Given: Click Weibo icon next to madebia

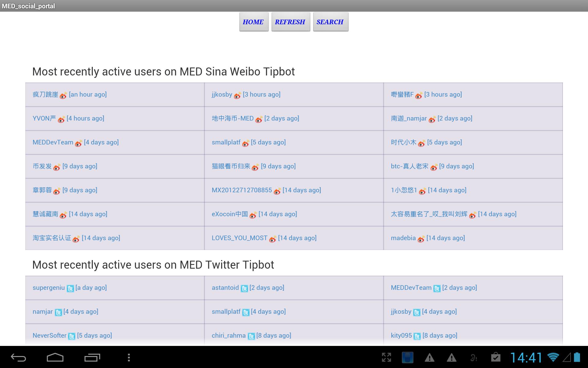Looking at the screenshot, I should (421, 239).
